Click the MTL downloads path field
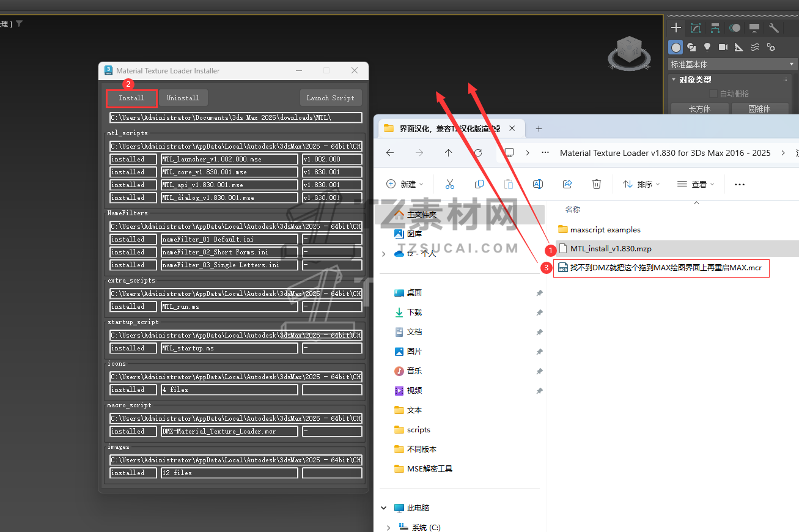The image size is (799, 532). click(236, 117)
